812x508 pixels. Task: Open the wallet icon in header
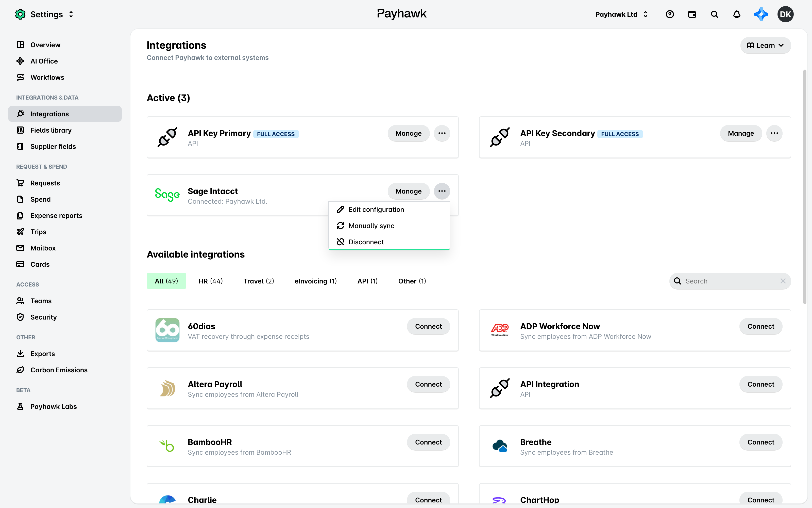click(x=692, y=14)
